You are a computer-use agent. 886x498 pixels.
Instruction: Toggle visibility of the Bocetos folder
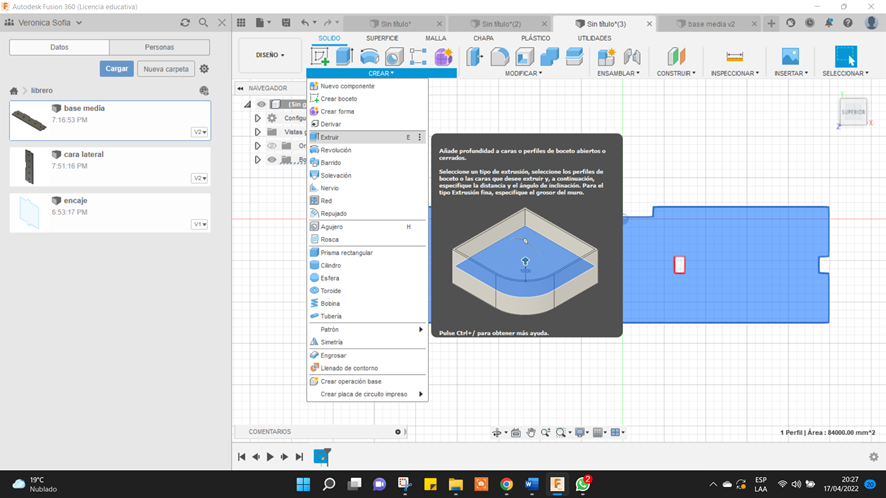pos(271,159)
